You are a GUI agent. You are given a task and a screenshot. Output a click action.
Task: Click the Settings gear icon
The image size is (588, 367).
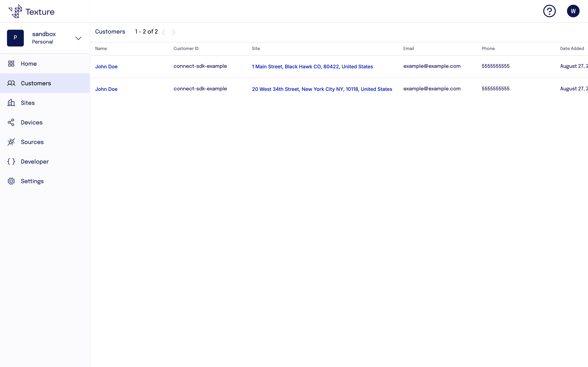coord(11,181)
